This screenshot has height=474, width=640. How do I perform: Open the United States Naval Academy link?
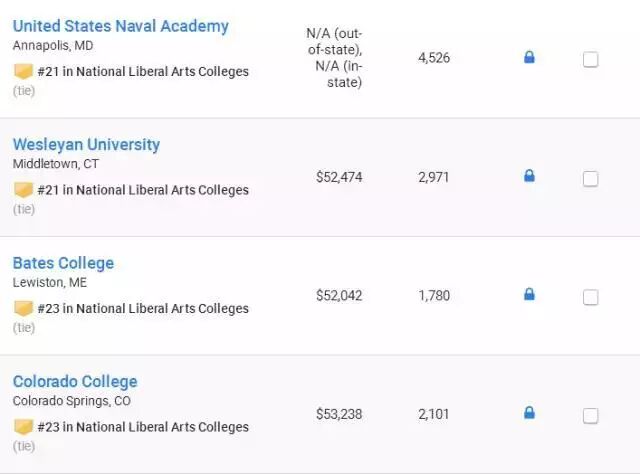pos(120,26)
